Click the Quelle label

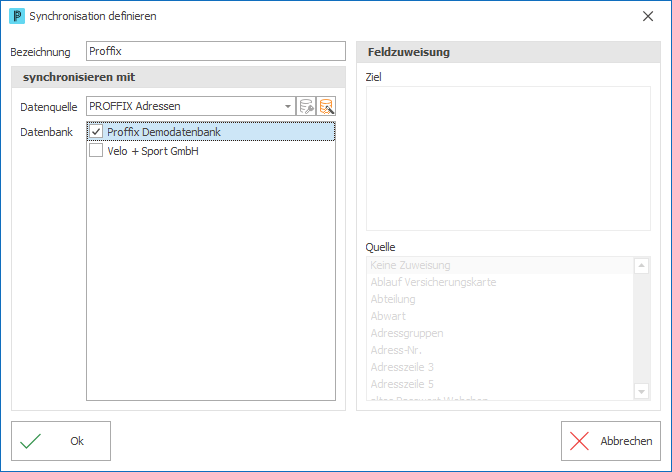[x=380, y=247]
